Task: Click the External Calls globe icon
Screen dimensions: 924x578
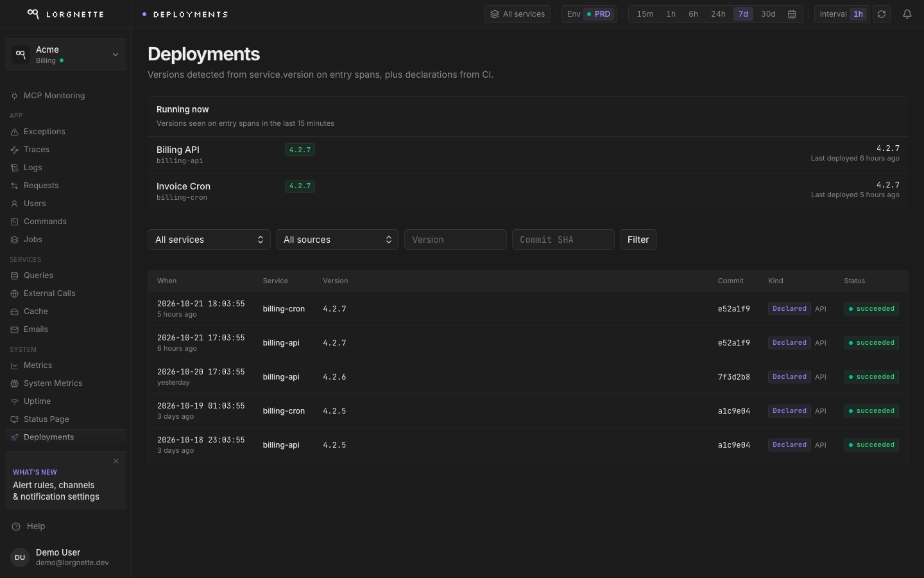Action: (x=14, y=293)
